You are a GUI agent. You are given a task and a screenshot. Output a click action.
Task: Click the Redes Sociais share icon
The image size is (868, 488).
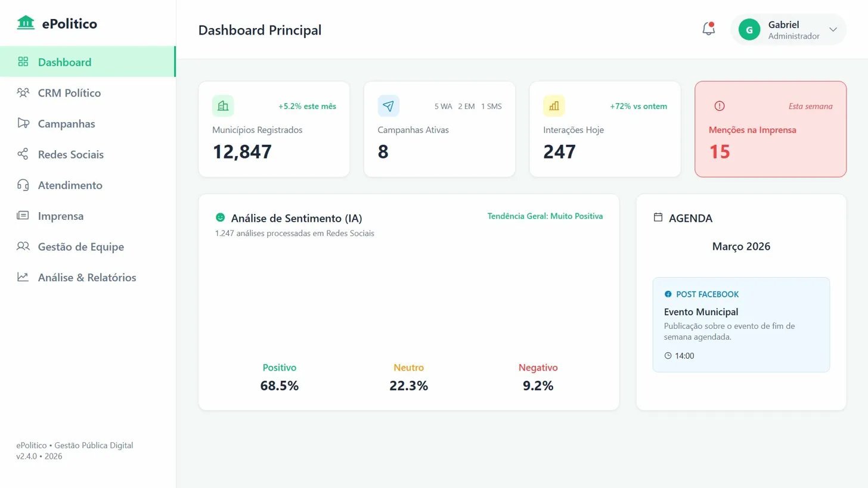[23, 154]
